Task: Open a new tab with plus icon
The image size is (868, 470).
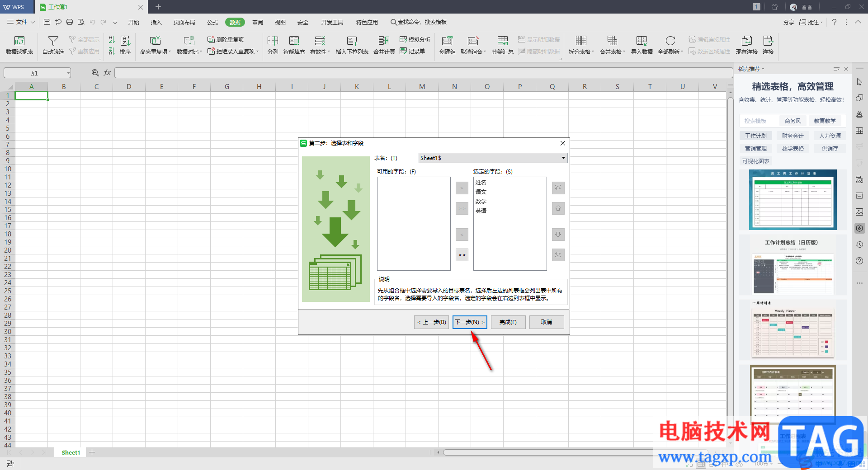Action: [158, 7]
